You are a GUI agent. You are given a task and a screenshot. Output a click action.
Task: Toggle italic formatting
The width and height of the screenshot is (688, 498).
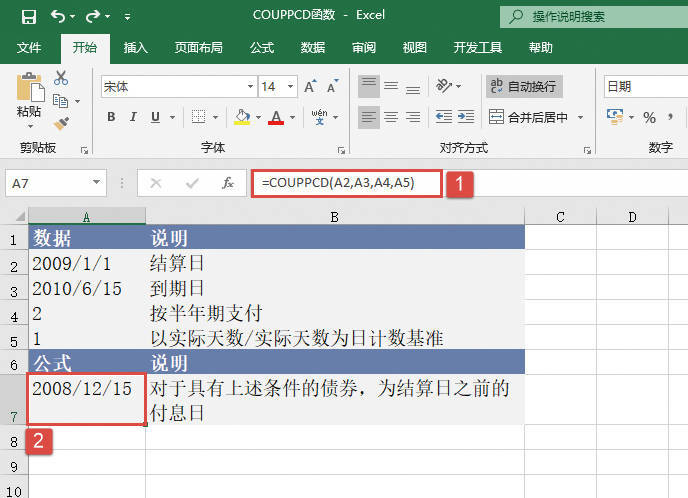click(x=134, y=118)
